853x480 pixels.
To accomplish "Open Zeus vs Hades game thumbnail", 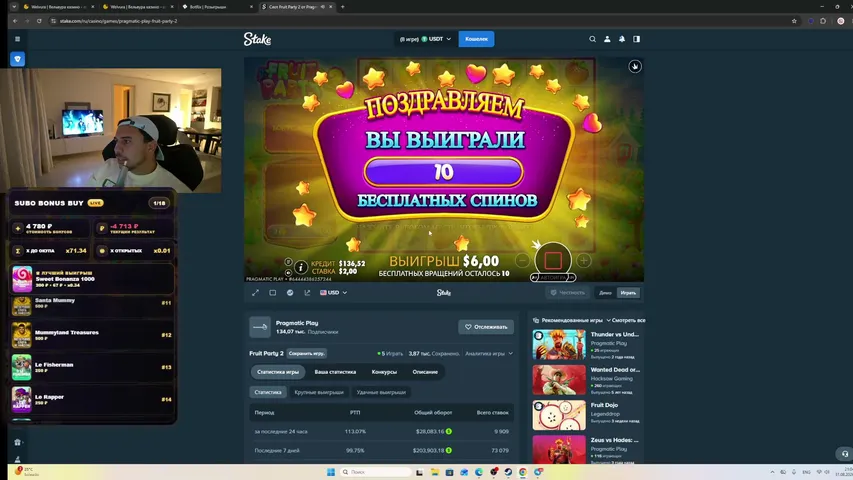I will (559, 450).
